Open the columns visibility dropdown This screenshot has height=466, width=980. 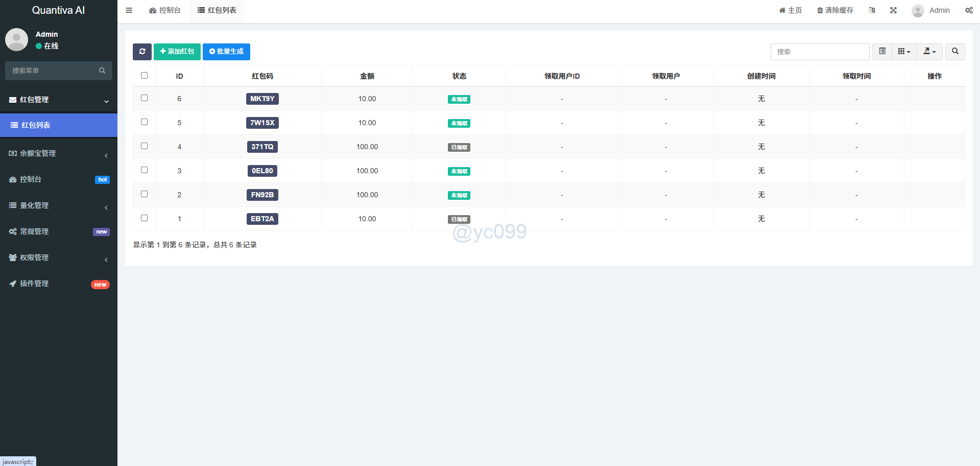coord(904,52)
